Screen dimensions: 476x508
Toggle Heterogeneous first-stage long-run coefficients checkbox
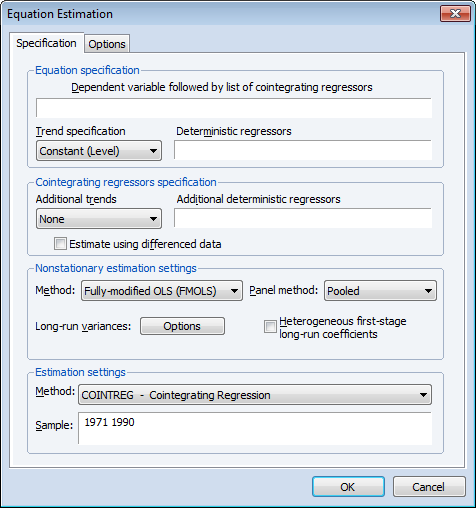click(x=270, y=326)
